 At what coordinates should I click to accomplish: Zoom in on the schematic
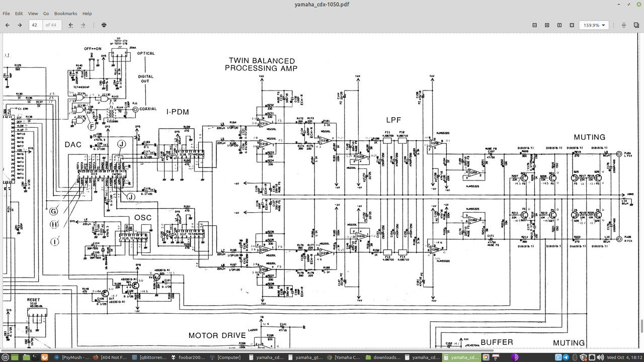pos(546,25)
